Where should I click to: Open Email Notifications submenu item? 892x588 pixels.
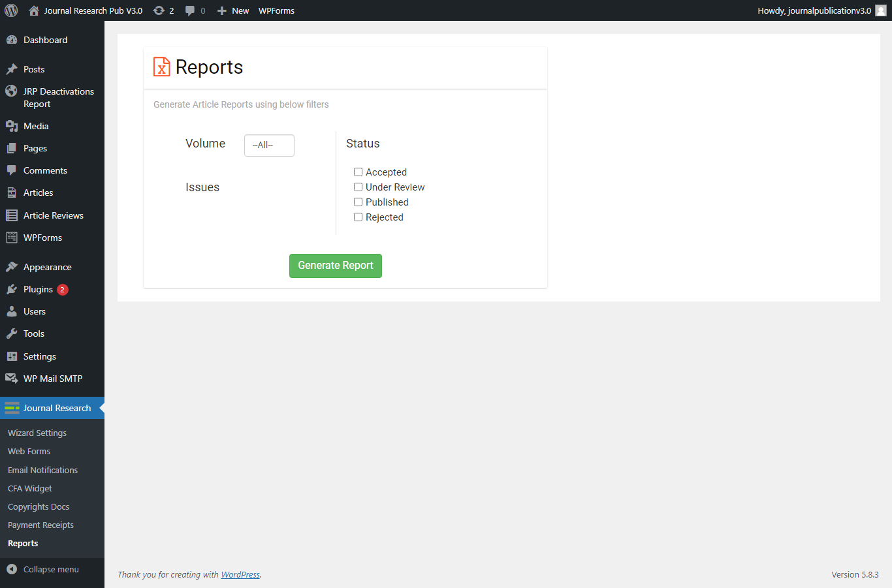42,470
